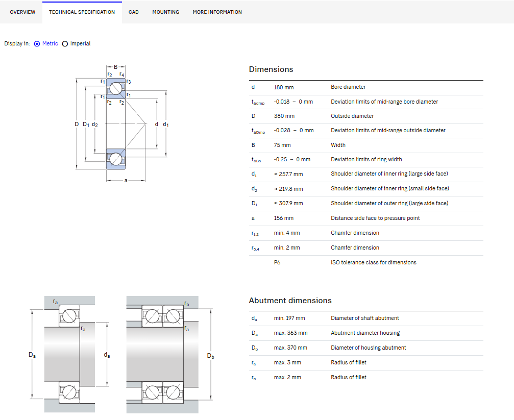Click 'Shoulder diameter of outer ring (large side face)'
This screenshot has width=514, height=420.
(389, 203)
